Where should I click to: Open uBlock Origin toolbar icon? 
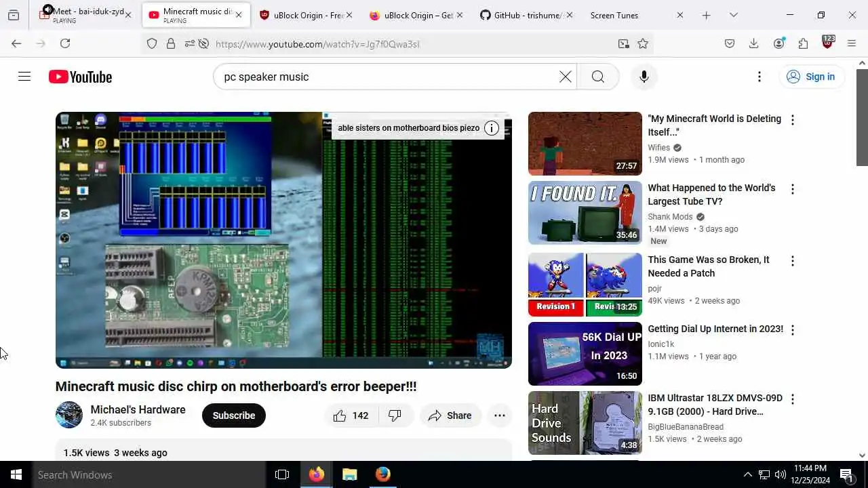pos(827,43)
